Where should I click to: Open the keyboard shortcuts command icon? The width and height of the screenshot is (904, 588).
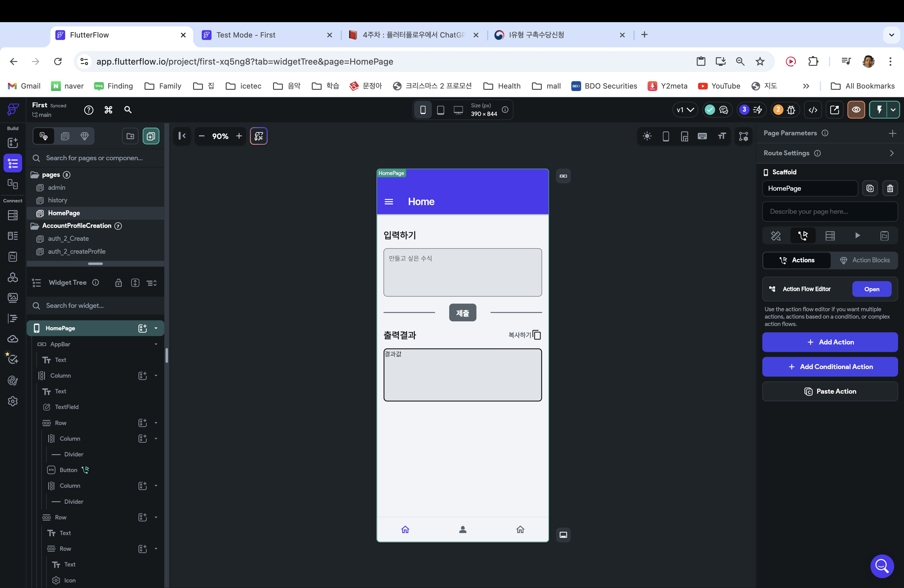(109, 110)
